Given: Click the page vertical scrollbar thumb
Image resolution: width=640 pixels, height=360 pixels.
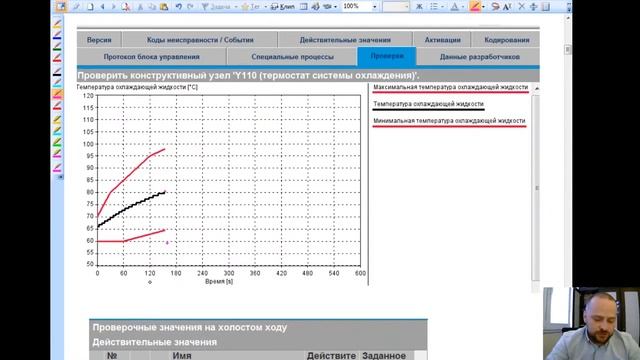Looking at the screenshot, I should pos(567,50).
